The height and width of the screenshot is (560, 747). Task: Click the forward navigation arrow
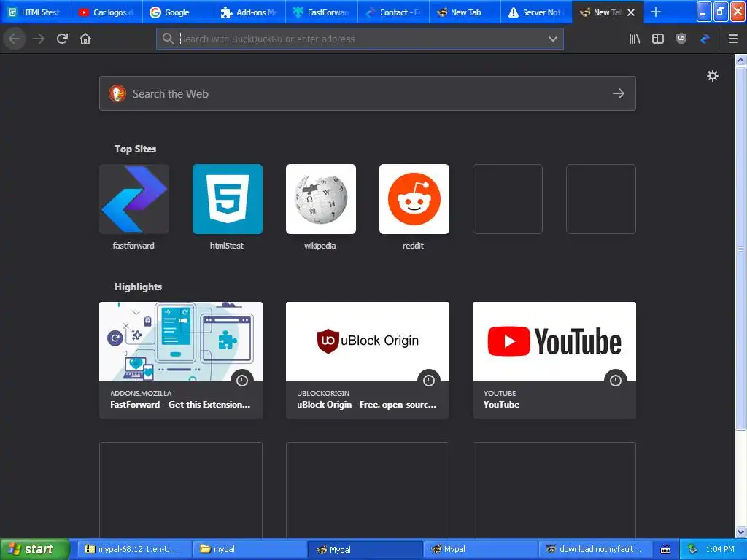tap(39, 39)
